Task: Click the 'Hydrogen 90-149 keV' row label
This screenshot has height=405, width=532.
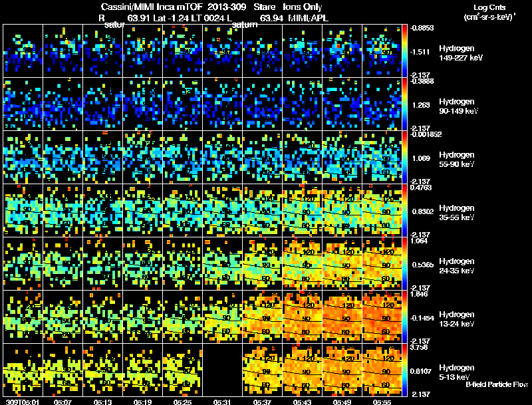Action: coord(459,106)
